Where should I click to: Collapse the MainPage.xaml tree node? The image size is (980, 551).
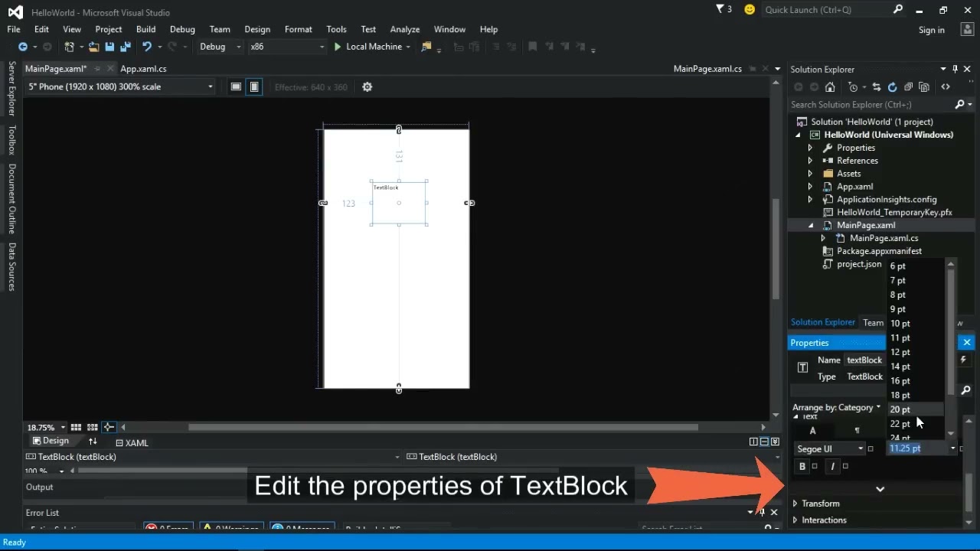click(x=811, y=225)
